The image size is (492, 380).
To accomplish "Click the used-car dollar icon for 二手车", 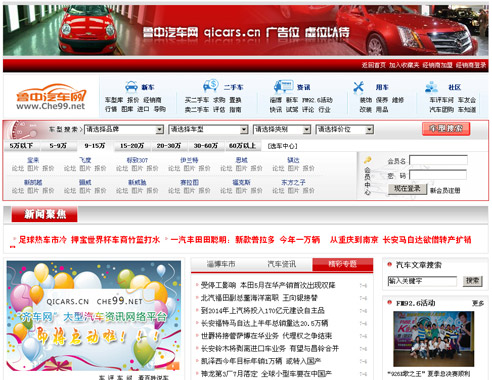I will [x=211, y=86].
